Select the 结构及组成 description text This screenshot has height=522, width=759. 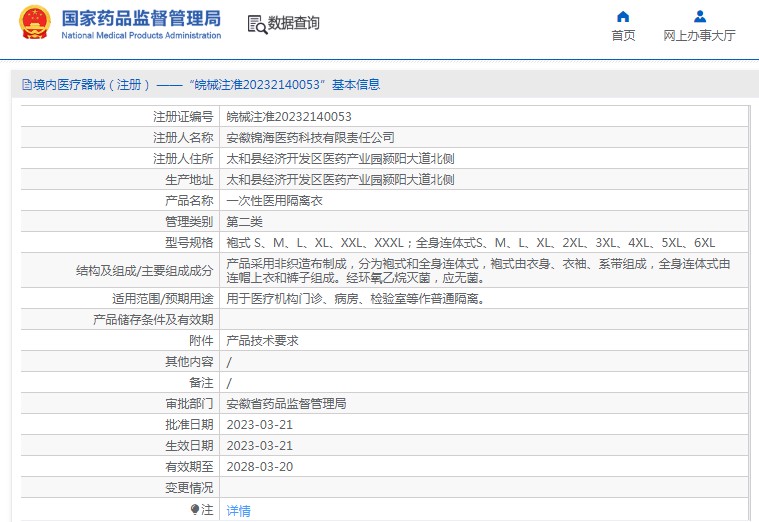tap(478, 271)
